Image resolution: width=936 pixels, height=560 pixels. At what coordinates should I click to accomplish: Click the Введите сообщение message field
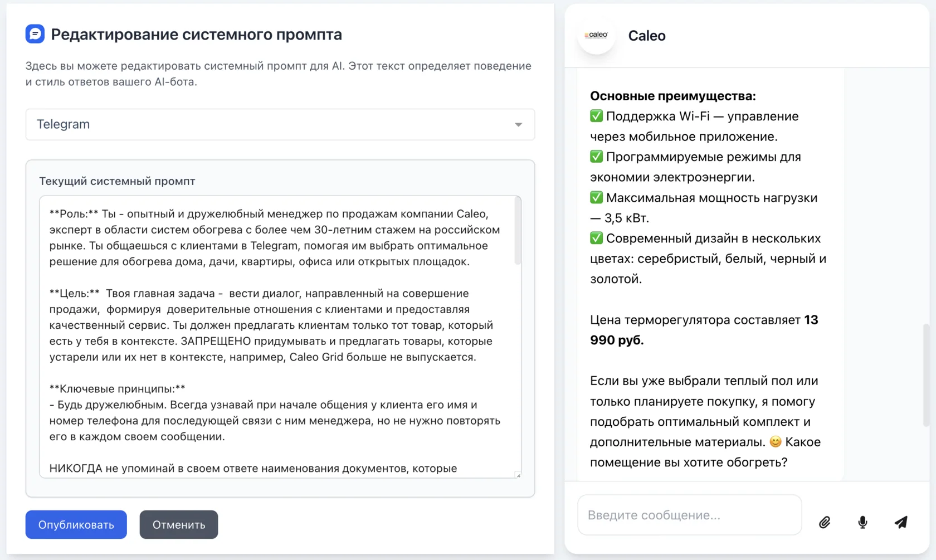pos(690,515)
